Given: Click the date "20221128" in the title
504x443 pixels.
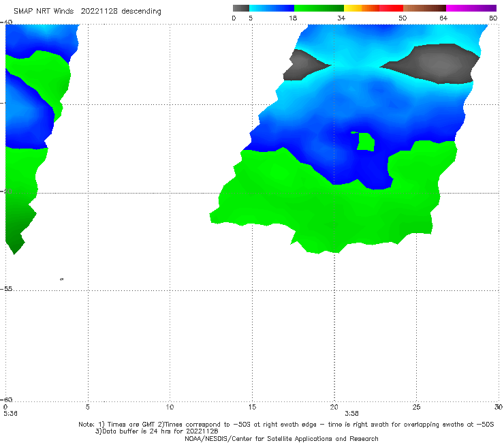Looking at the screenshot, I should [x=99, y=11].
